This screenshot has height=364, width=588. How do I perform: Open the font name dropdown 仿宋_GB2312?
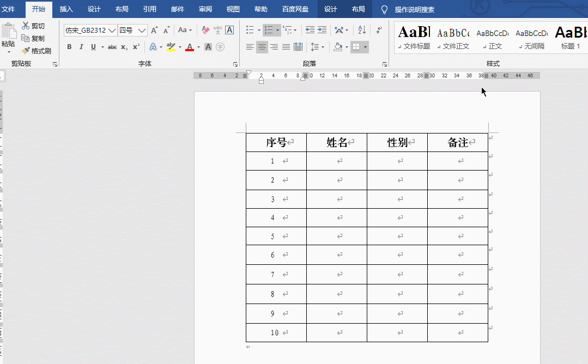click(x=90, y=31)
